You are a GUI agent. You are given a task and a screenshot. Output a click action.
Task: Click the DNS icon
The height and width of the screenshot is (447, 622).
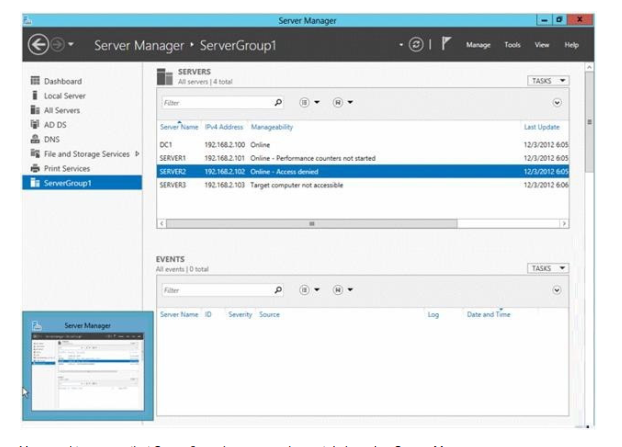35,139
